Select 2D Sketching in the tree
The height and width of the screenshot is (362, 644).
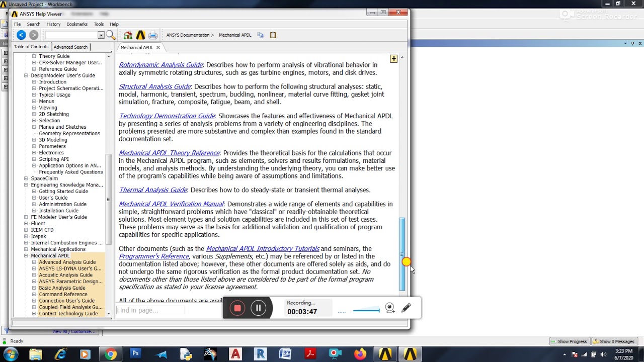pyautogui.click(x=54, y=114)
